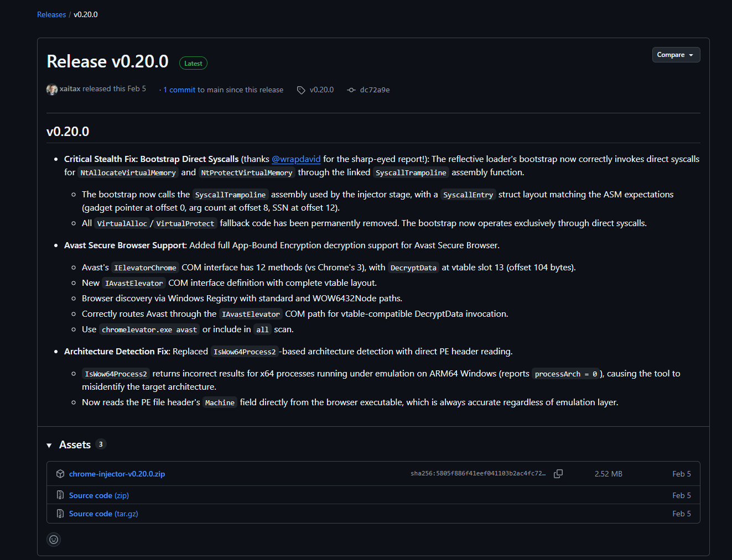732x560 pixels.
Task: View the 1 commit since release
Action: [179, 90]
